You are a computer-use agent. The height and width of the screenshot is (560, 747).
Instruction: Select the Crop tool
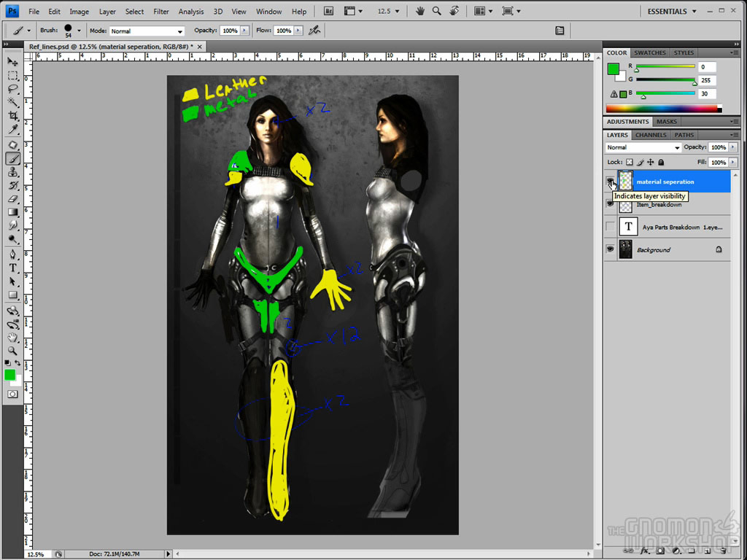[13, 116]
